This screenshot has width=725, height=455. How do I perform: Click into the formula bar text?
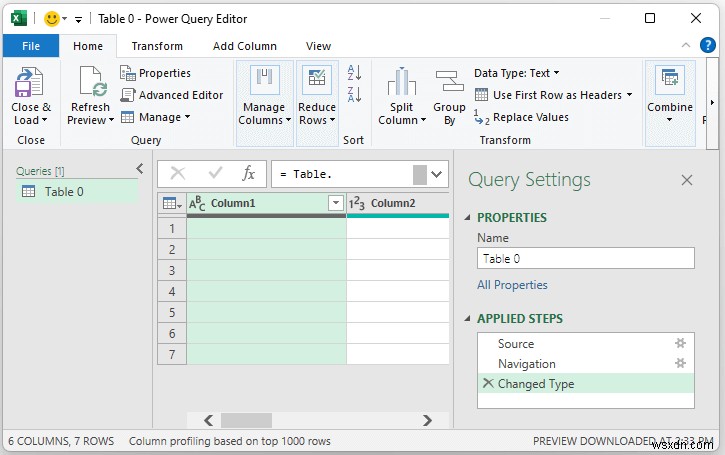tap(342, 174)
